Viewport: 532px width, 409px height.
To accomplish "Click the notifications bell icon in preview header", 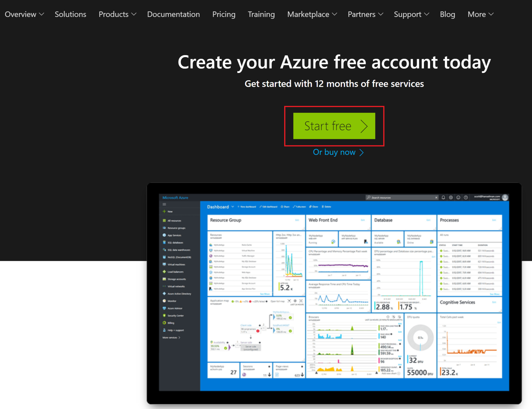I will point(443,198).
